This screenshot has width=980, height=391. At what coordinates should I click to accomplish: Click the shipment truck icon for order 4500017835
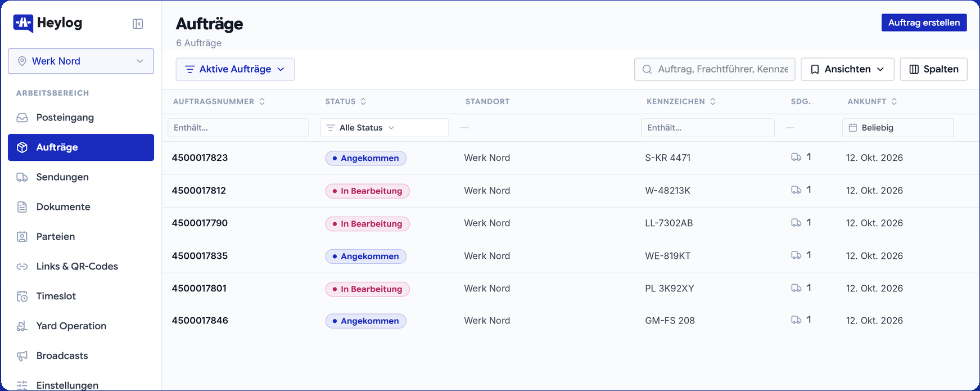796,255
